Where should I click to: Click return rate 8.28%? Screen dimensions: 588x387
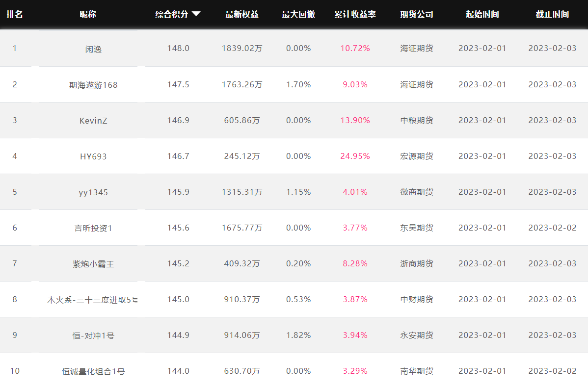[355, 263]
